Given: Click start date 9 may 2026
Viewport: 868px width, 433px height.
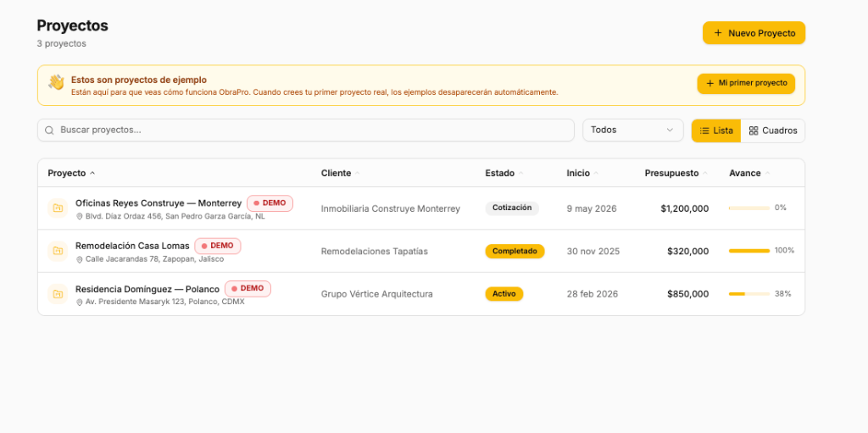Looking at the screenshot, I should pyautogui.click(x=592, y=208).
